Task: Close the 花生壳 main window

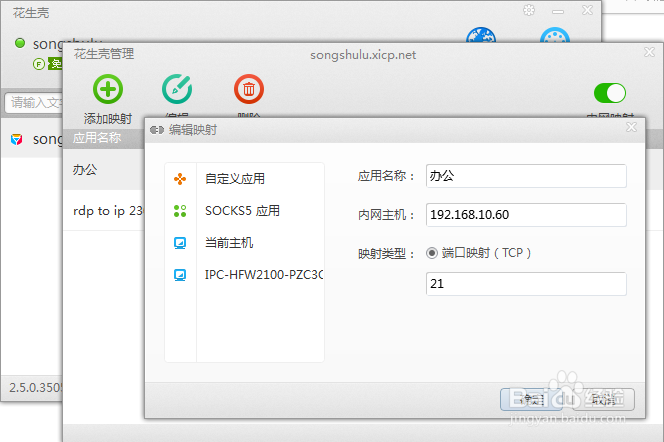Action: 587,10
